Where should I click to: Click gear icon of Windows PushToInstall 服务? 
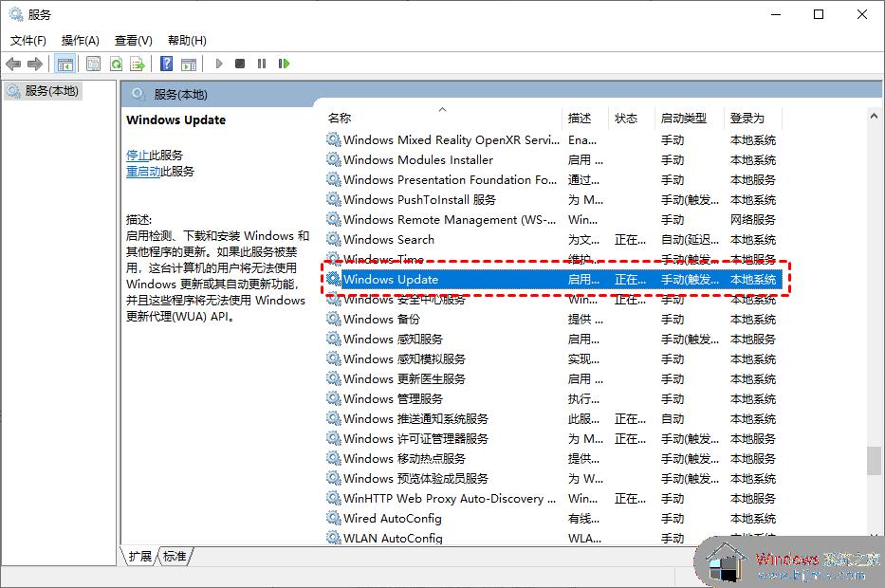tap(334, 199)
